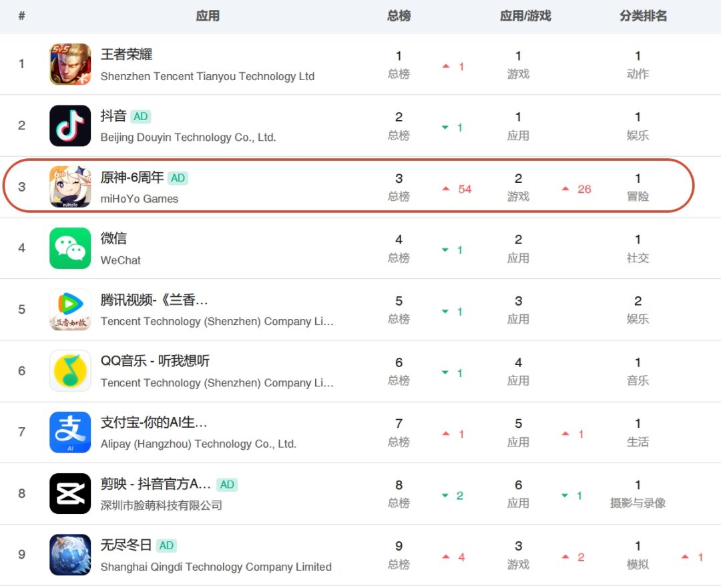Open the blue 支付宝 Alipay icon
Image resolution: width=721 pixels, height=588 pixels.
[x=70, y=432]
